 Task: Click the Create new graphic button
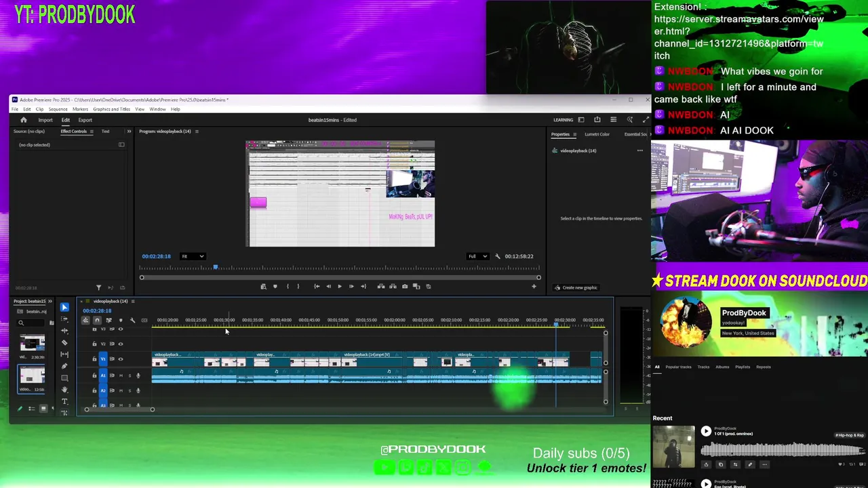576,287
